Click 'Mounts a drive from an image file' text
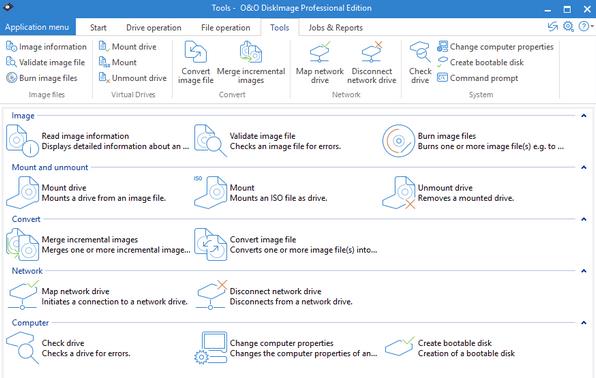Image resolution: width=596 pixels, height=378 pixels. click(103, 198)
